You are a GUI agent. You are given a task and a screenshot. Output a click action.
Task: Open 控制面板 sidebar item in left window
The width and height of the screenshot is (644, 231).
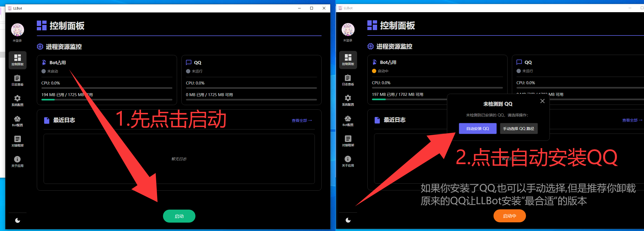(x=18, y=60)
